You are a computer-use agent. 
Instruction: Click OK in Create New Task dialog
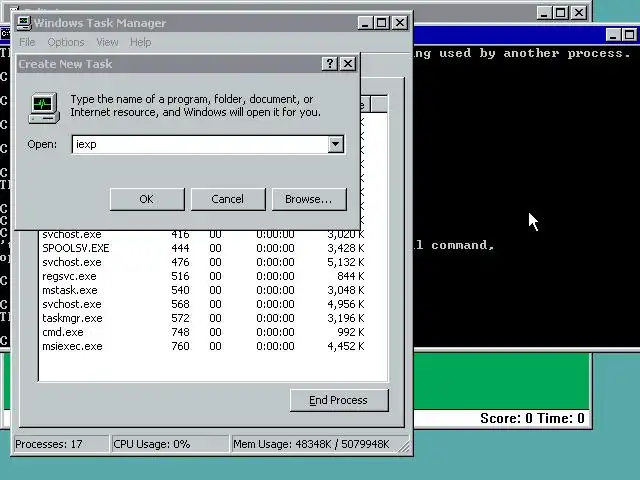tap(147, 199)
